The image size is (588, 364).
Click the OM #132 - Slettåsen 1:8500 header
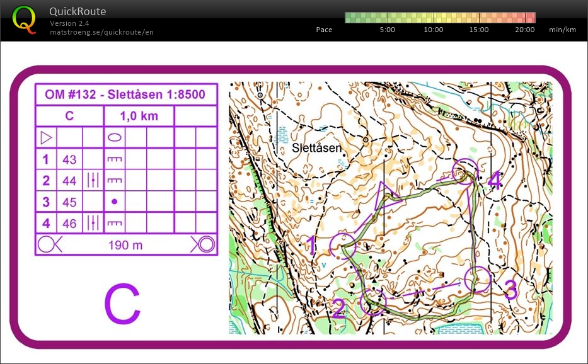(x=125, y=94)
